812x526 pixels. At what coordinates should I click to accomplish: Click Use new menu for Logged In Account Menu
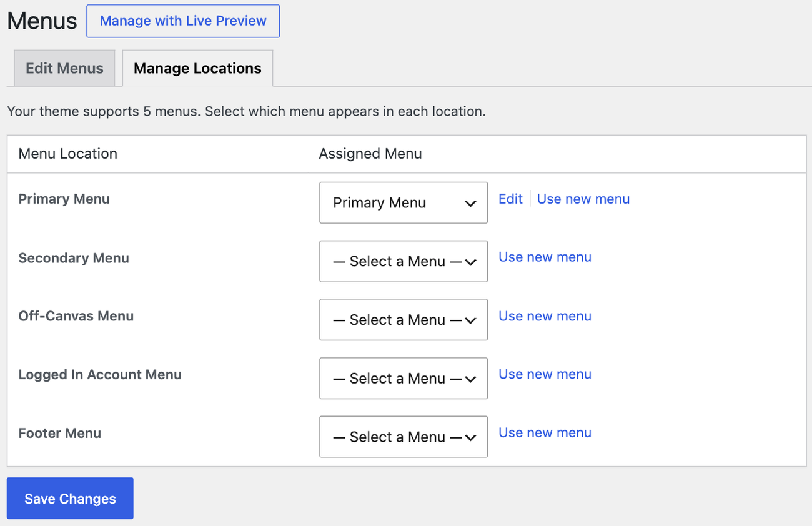point(545,374)
